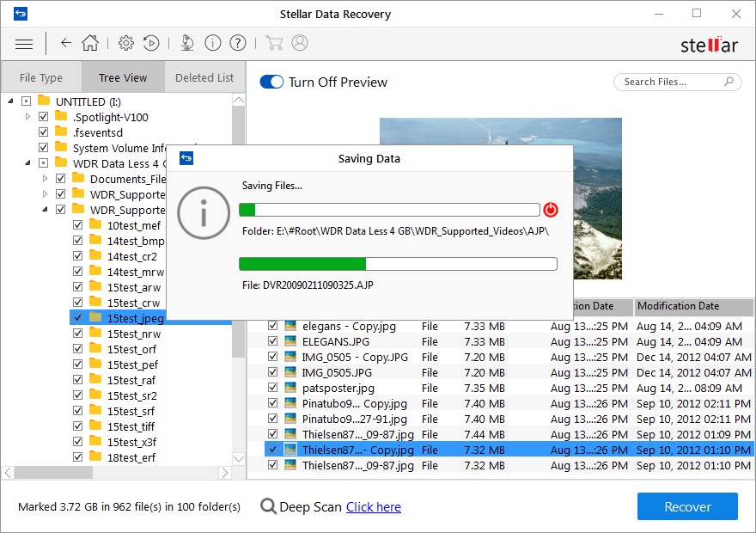Collapse the UNTITLED (I:) tree node

coord(10,101)
